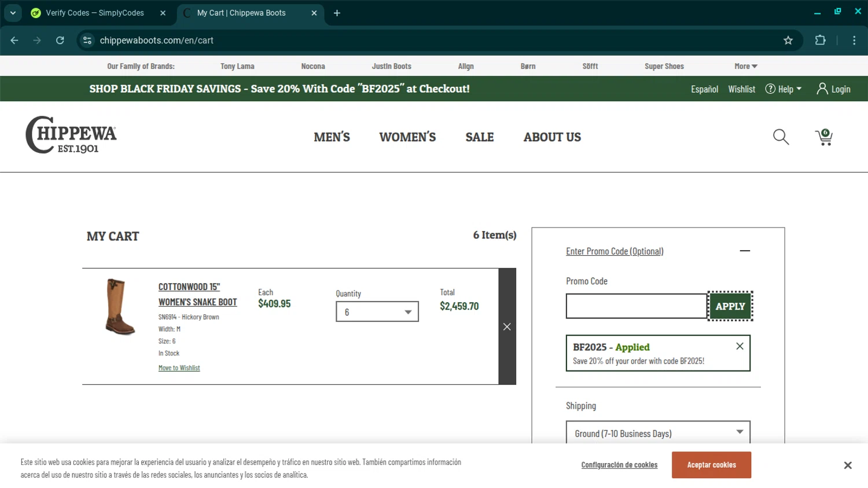
Task: Click the Black Friday BF2025 banner text
Action: pos(279,89)
